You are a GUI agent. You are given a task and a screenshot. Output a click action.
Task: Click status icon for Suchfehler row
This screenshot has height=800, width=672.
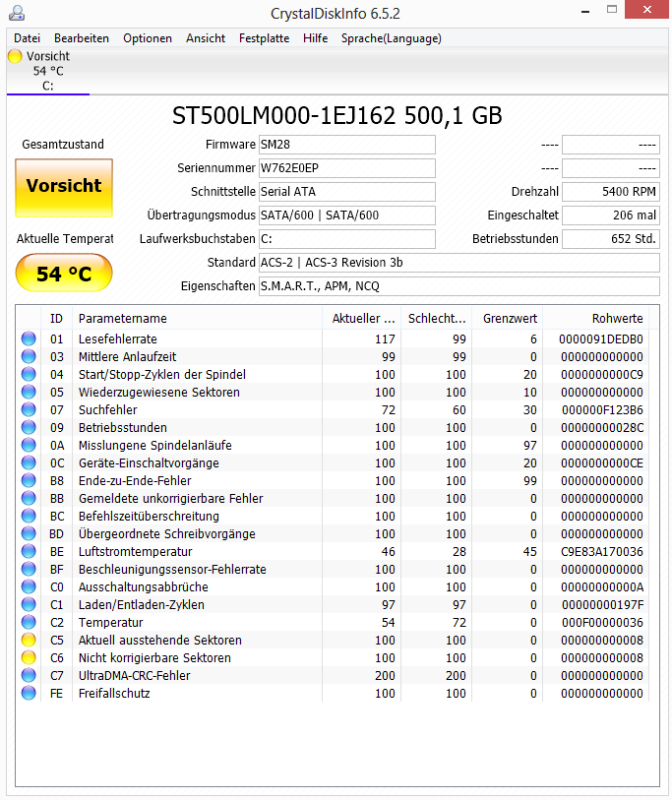point(29,409)
